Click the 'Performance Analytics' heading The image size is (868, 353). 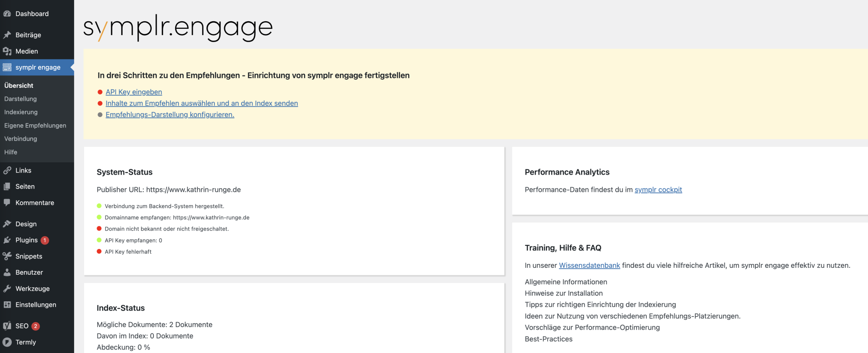[567, 172]
